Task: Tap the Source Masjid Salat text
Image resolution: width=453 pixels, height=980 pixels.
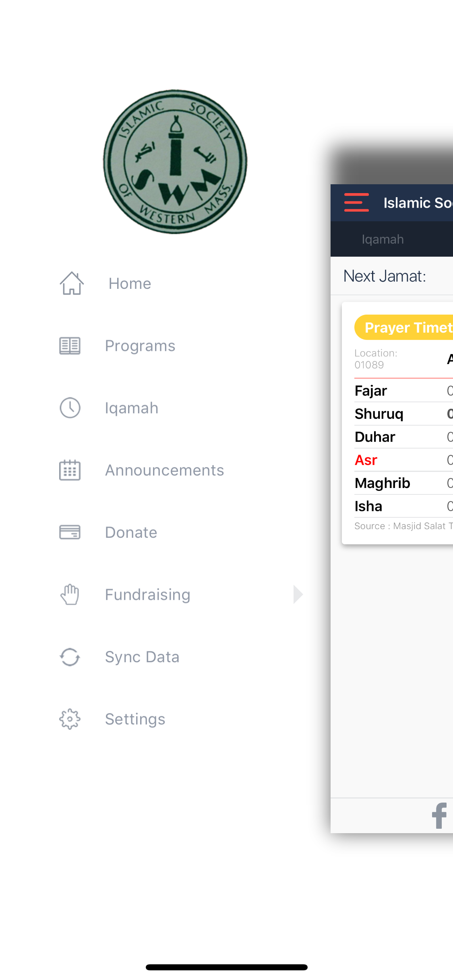Action: click(x=403, y=526)
